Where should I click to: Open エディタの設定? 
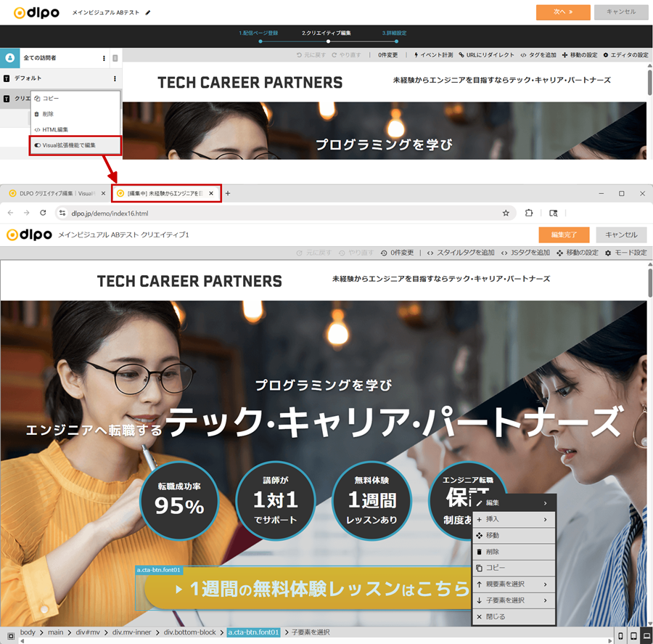click(x=625, y=55)
